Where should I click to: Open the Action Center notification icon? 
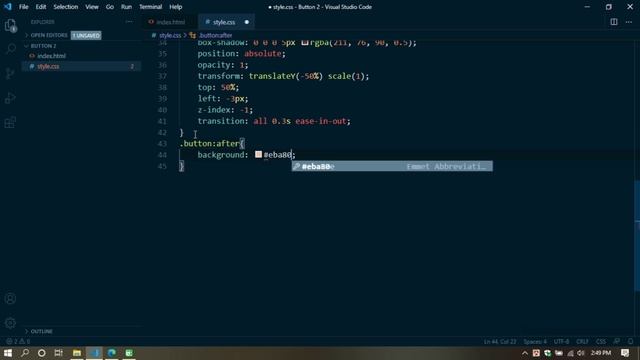[x=624, y=353]
